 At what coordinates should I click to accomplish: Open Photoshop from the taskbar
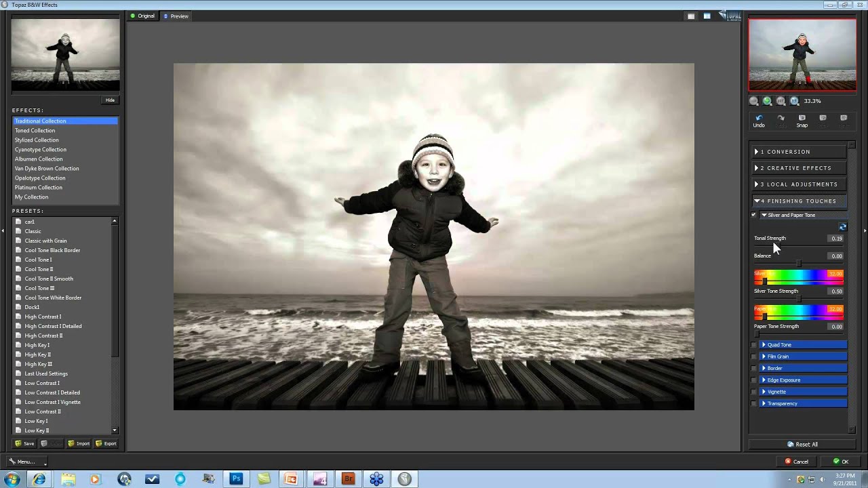click(x=236, y=479)
